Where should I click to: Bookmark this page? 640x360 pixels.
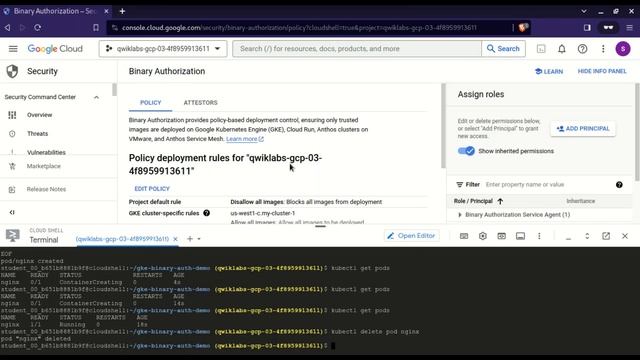point(96,27)
